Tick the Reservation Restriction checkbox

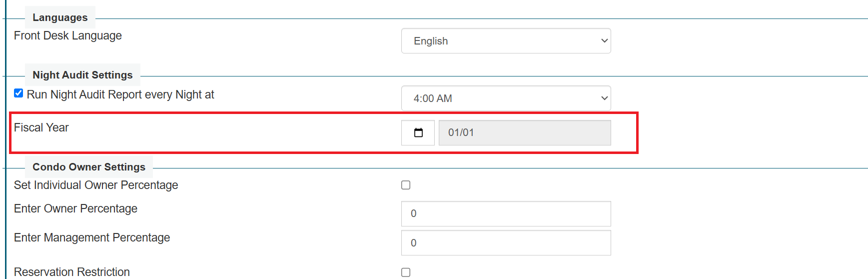[406, 272]
